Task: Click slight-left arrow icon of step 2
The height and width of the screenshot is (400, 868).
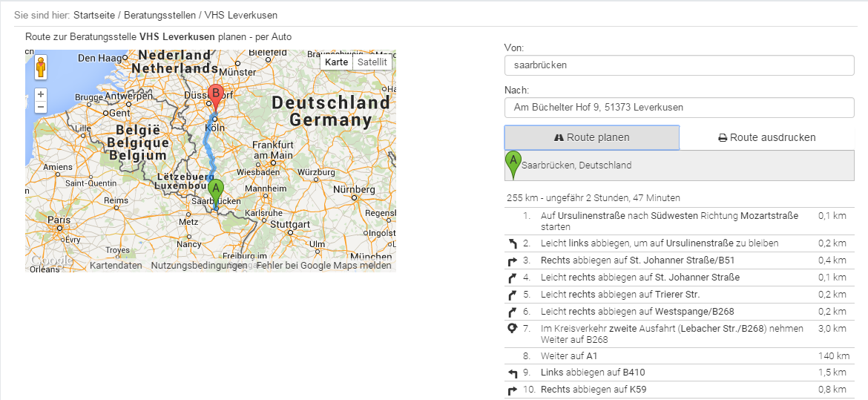Action: coord(512,243)
